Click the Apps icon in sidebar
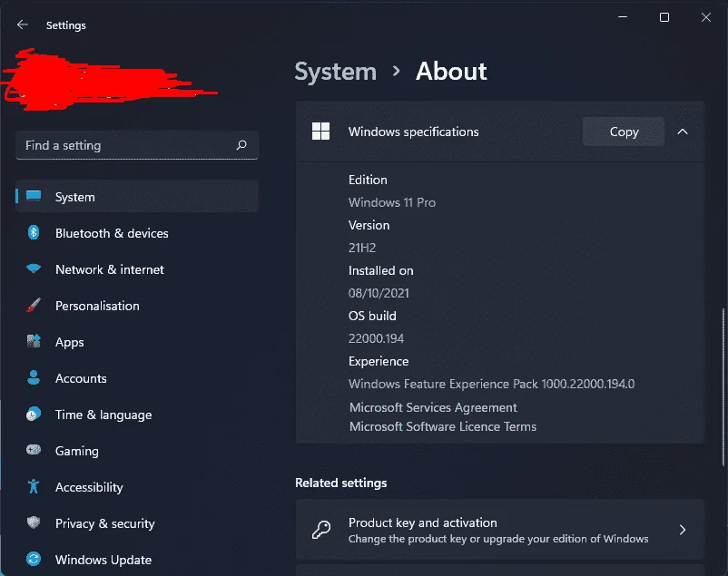The width and height of the screenshot is (728, 576). [34, 341]
